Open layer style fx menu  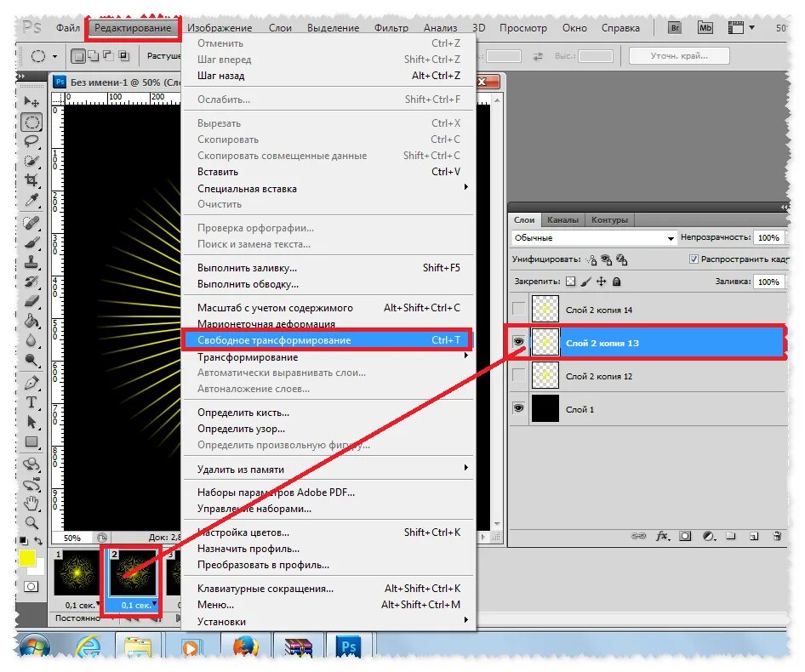662,536
